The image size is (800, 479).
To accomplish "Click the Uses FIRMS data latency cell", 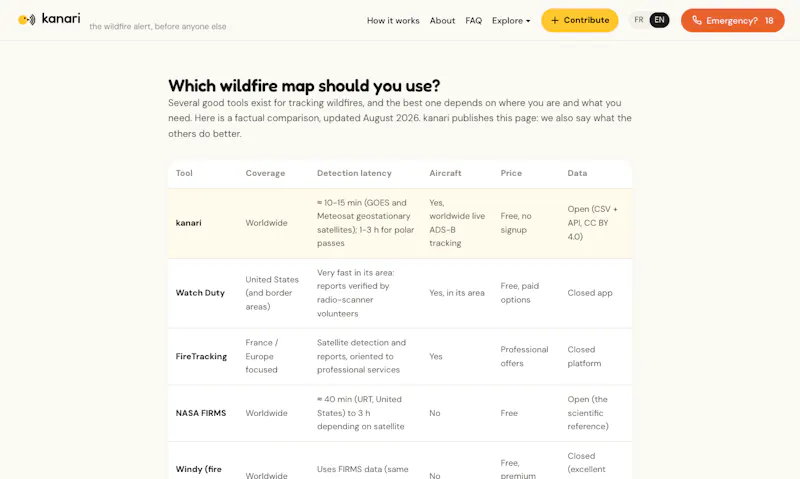I will [362, 469].
